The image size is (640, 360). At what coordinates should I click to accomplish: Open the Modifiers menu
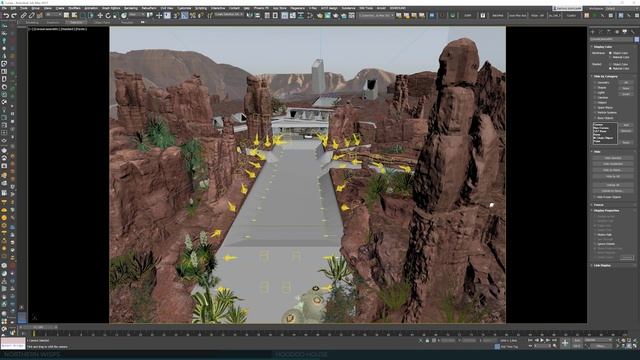[x=74, y=8]
